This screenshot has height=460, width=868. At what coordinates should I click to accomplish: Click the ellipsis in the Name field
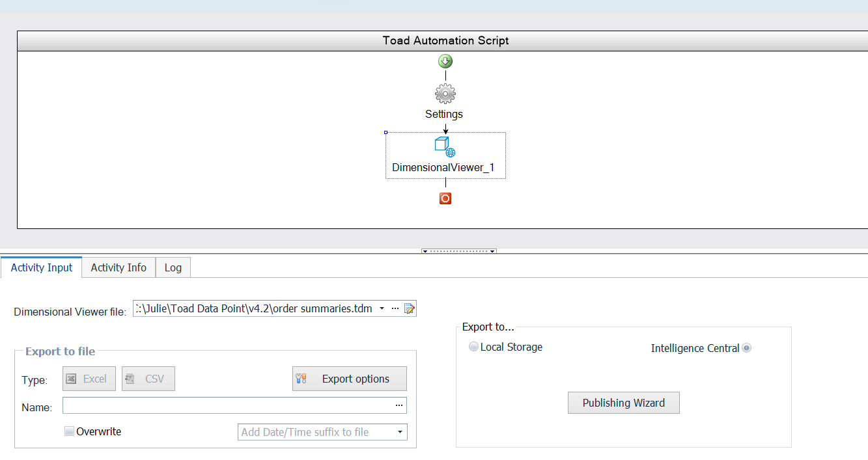point(399,406)
